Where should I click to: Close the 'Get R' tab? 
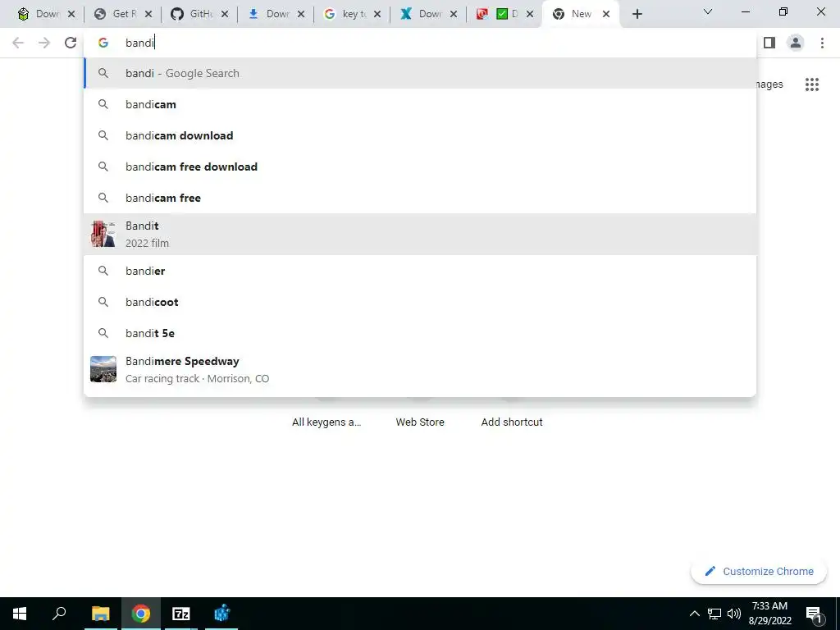(x=148, y=14)
